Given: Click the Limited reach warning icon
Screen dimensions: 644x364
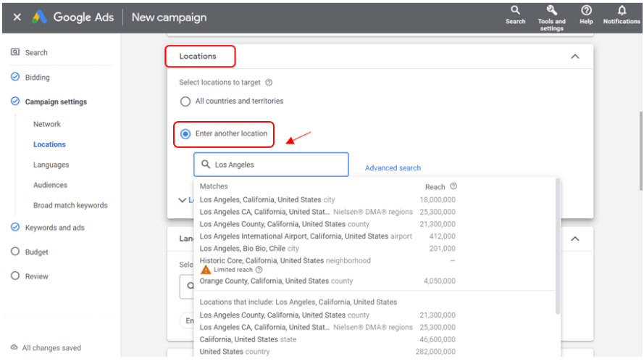Looking at the screenshot, I should pyautogui.click(x=205, y=270).
